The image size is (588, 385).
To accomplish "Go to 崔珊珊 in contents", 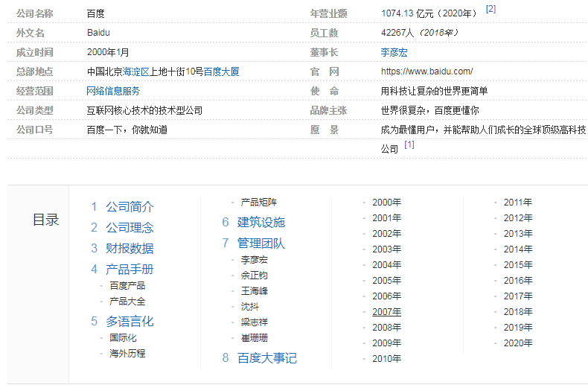I will (x=255, y=338).
